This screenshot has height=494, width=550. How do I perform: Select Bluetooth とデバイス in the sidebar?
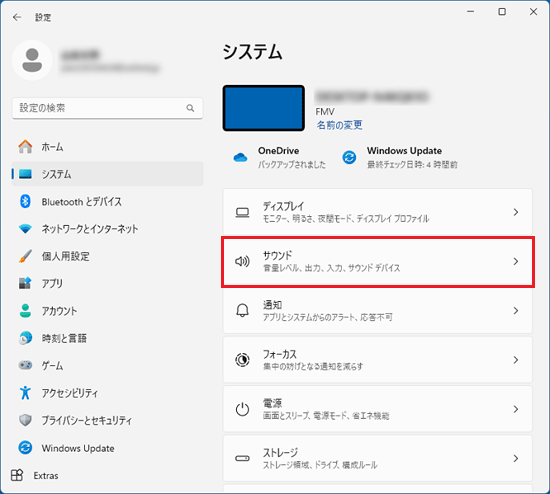(x=107, y=201)
